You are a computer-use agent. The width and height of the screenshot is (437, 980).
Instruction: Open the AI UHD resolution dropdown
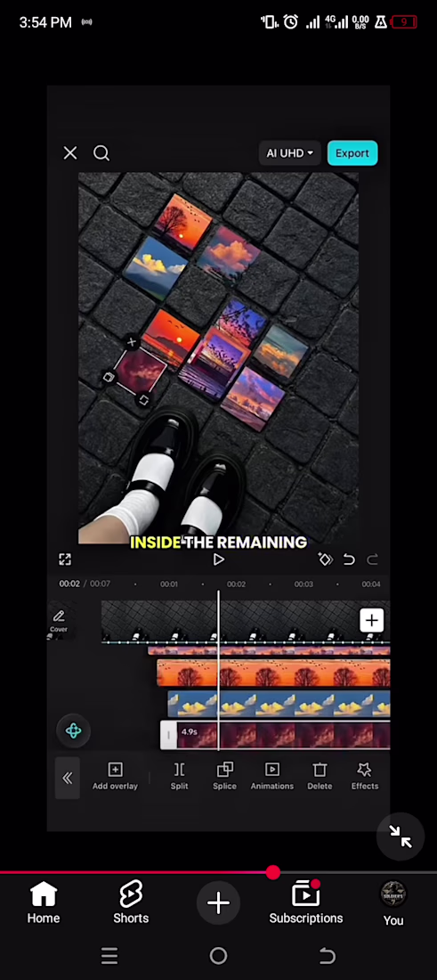(289, 153)
